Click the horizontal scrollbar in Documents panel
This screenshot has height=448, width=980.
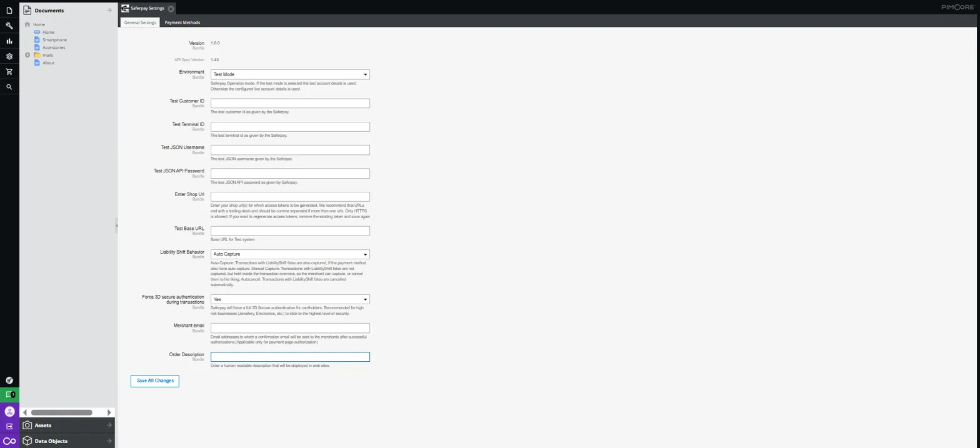[61, 412]
